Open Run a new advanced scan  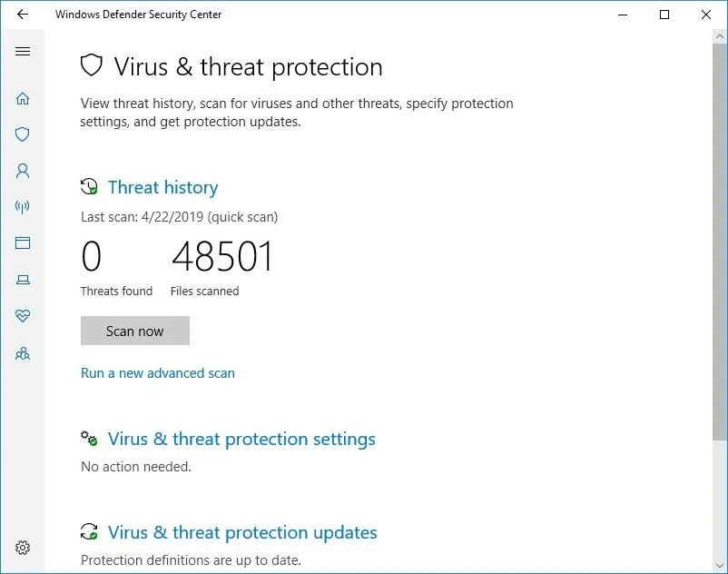click(x=157, y=373)
